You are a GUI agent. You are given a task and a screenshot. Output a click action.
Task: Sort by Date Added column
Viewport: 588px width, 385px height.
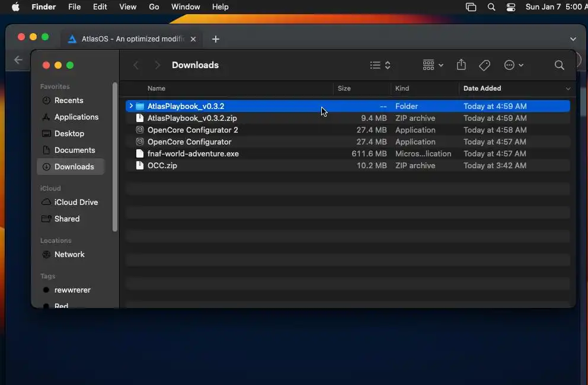click(x=482, y=88)
